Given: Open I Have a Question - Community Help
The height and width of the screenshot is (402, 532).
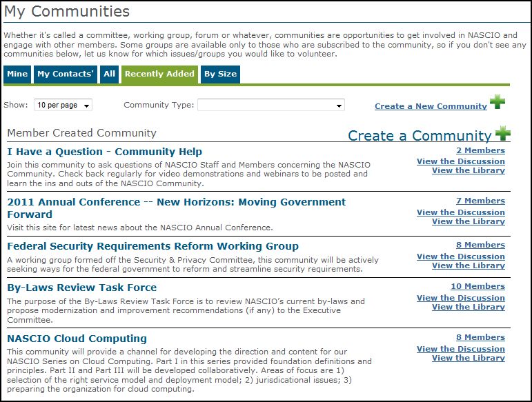Looking at the screenshot, I should [x=104, y=152].
